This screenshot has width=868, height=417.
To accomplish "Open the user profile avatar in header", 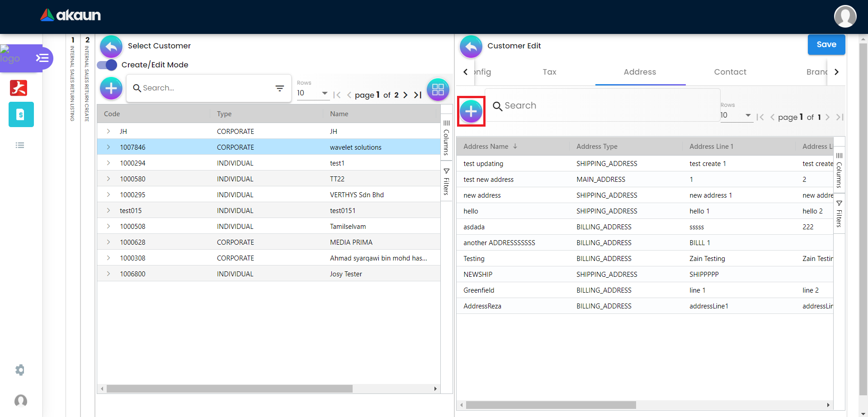I will click(845, 16).
